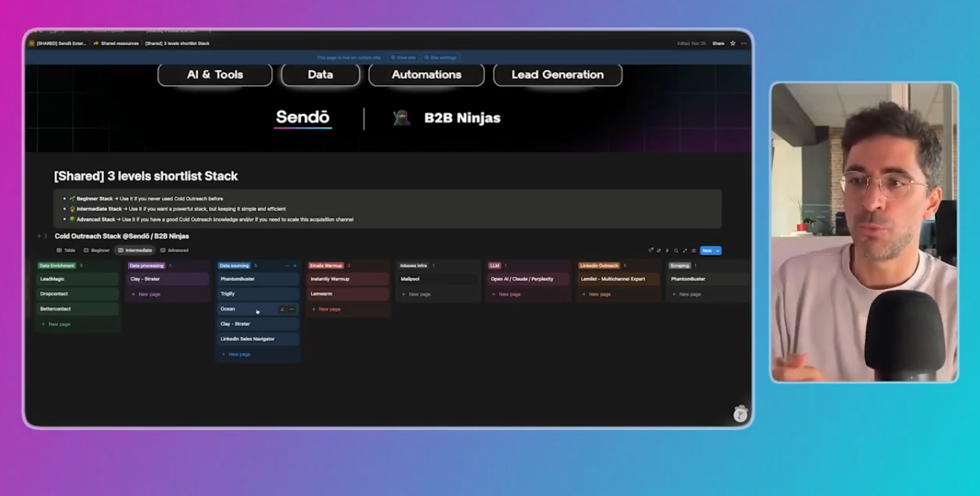This screenshot has width=980, height=496.
Task: Click the Linkedin Outreach group label
Action: tap(599, 266)
